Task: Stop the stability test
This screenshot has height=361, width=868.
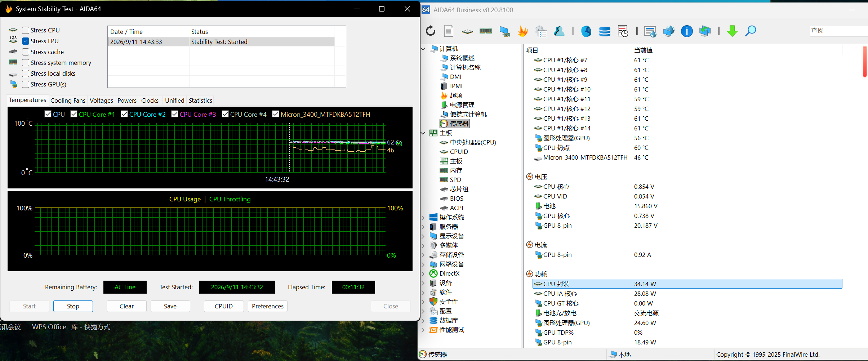Action: point(73,306)
